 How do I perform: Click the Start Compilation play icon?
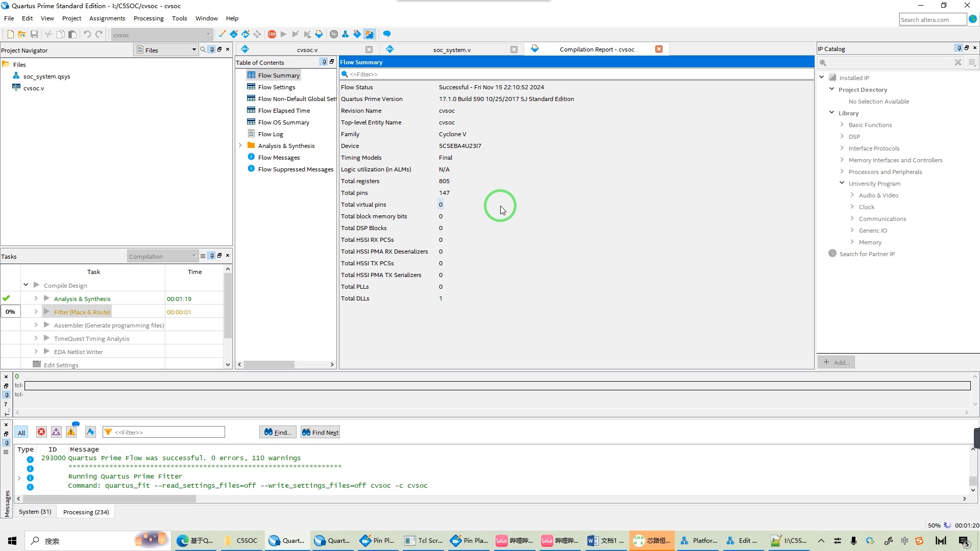pos(284,34)
